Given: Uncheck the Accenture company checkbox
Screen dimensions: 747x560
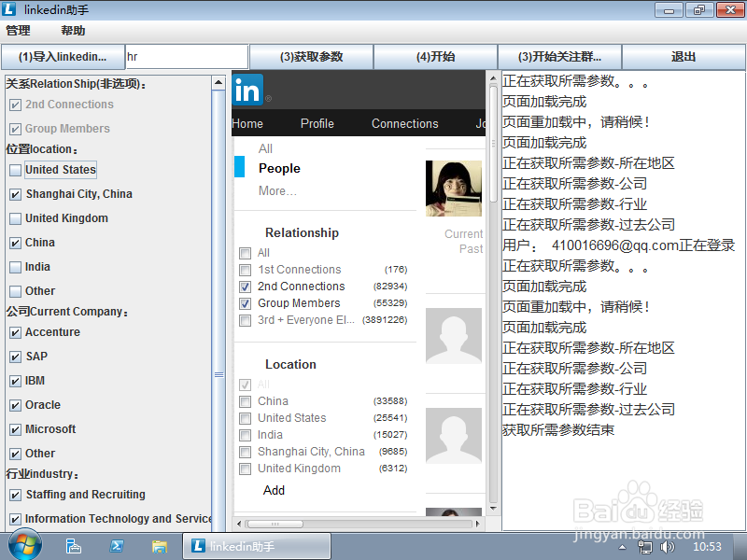Looking at the screenshot, I should 15,332.
